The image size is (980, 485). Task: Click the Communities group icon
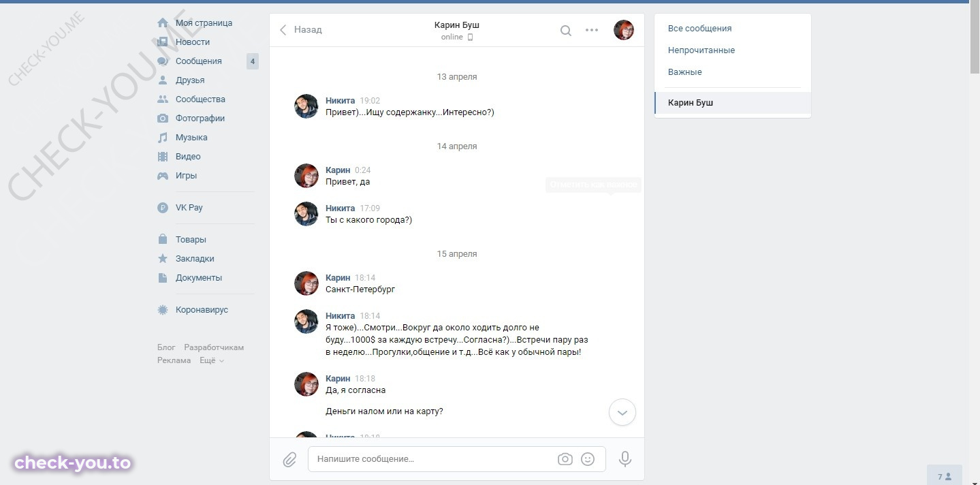coord(163,99)
